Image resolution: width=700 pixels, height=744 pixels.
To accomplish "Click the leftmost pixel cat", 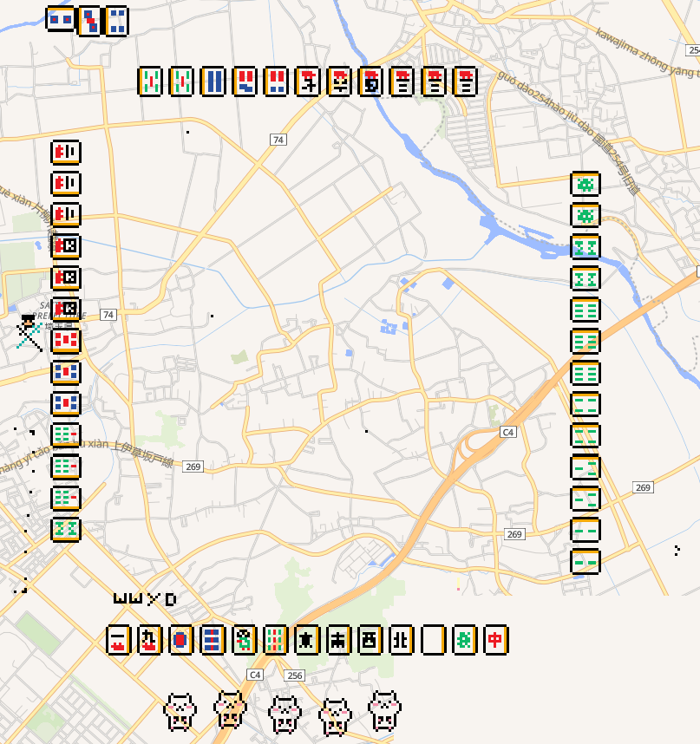I will point(180,711).
